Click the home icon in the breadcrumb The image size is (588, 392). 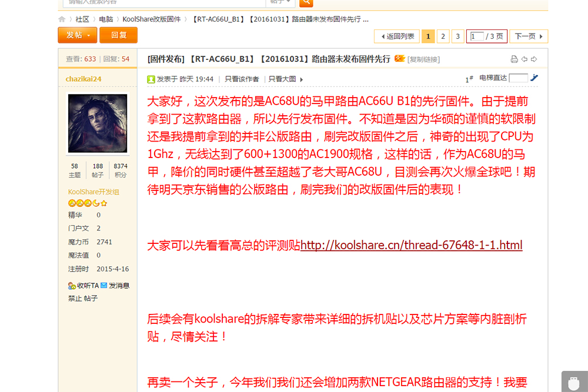coord(62,19)
